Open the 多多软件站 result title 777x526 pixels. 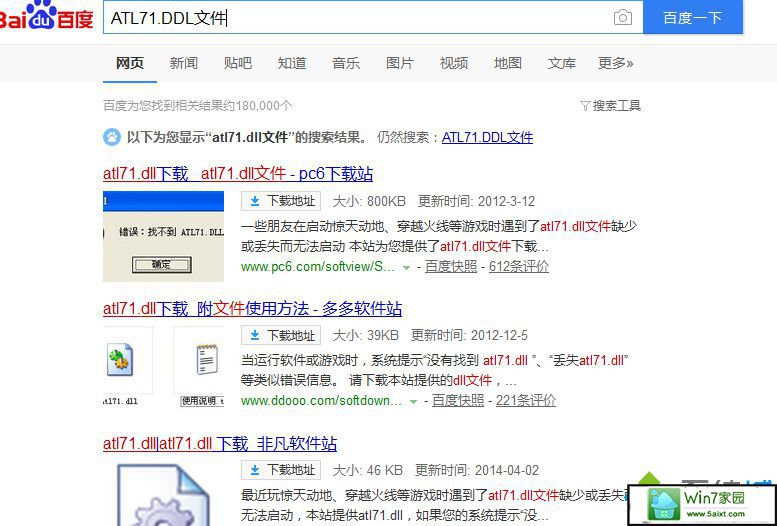coord(252,308)
